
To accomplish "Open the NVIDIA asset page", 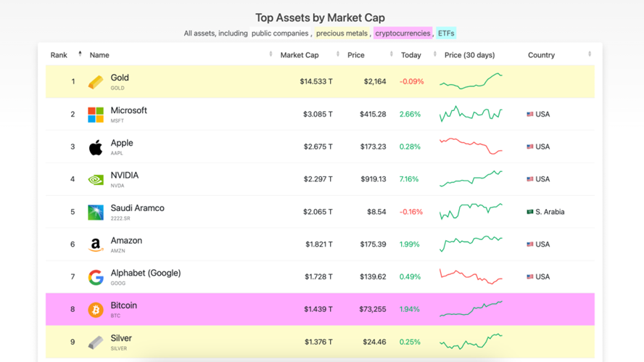I will point(125,176).
